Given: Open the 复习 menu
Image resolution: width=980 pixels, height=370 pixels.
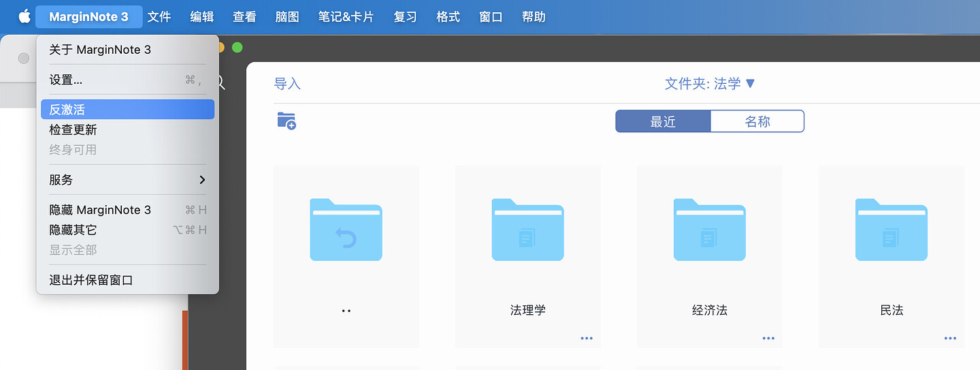Looking at the screenshot, I should [405, 17].
